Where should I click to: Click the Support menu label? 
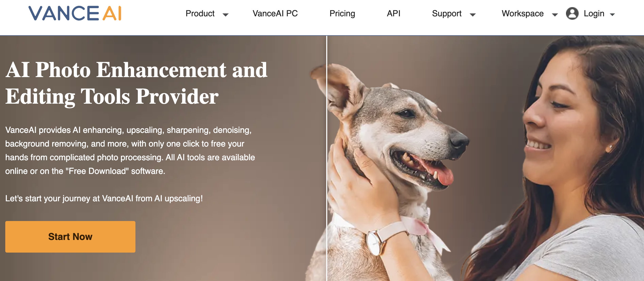click(x=447, y=13)
